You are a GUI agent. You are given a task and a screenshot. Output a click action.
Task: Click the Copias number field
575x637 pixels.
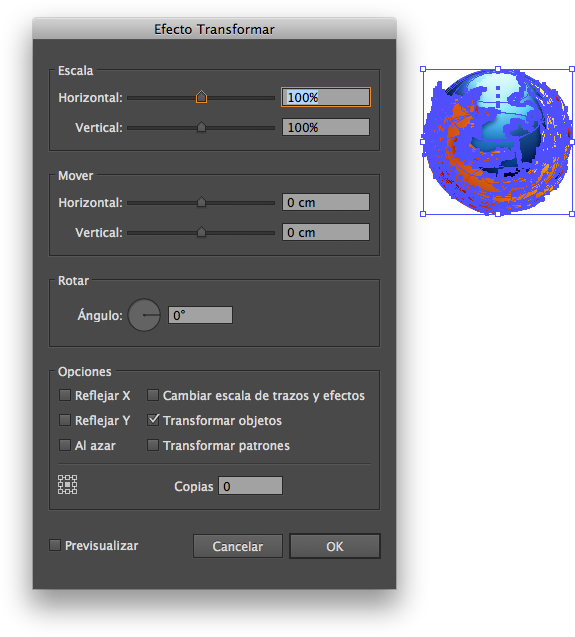pos(250,486)
